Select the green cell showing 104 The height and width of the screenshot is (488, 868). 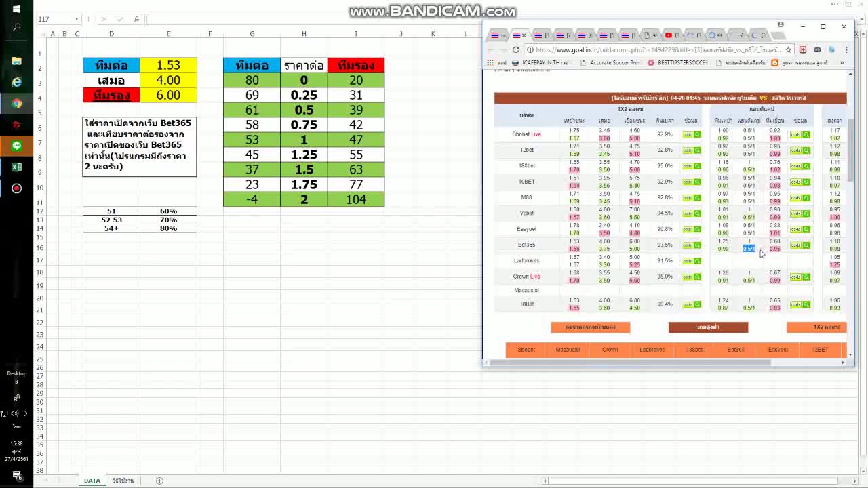356,199
